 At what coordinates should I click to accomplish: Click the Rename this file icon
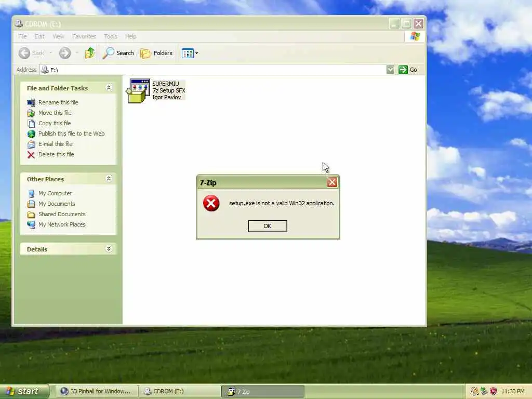point(31,102)
